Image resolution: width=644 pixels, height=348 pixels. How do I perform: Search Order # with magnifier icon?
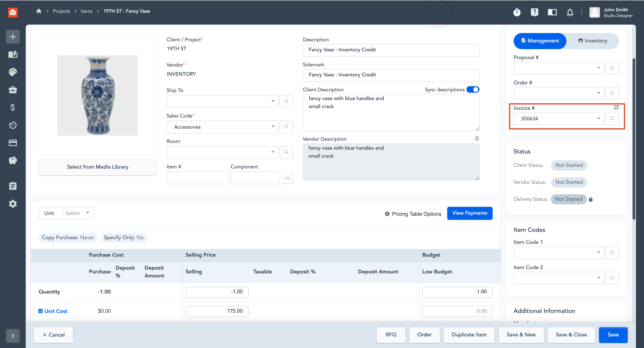coord(612,93)
